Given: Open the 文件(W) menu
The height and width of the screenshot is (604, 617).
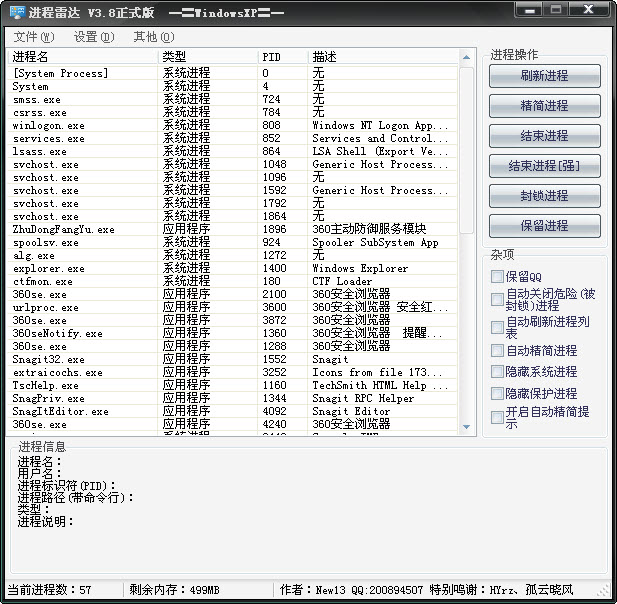Looking at the screenshot, I should tap(34, 37).
